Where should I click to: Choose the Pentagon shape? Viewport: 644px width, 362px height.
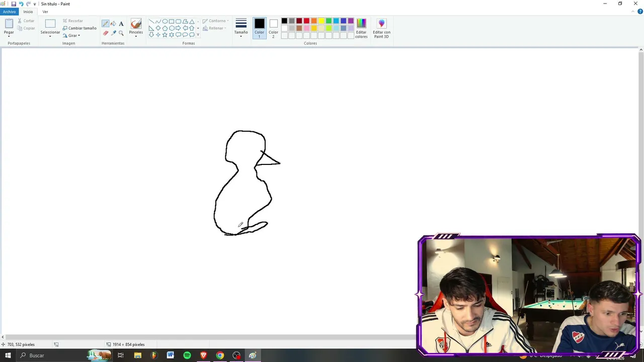[165, 28]
